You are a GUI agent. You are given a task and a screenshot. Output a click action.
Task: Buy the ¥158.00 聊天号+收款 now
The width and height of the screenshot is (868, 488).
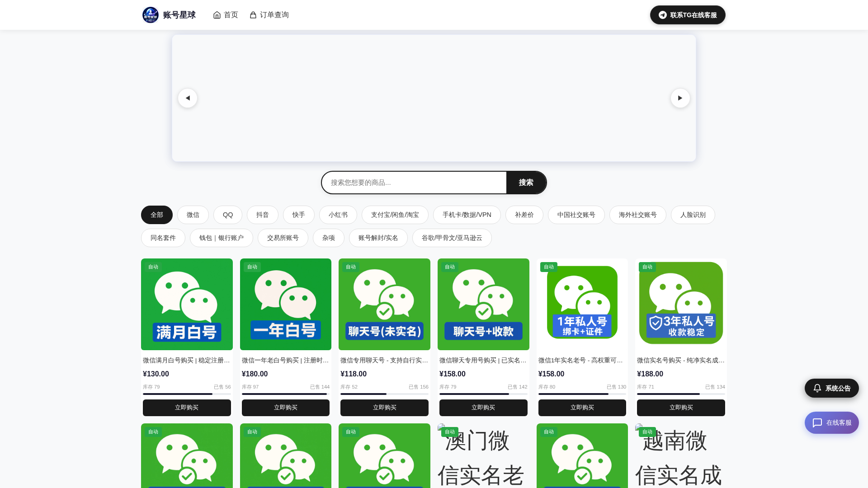[483, 408]
